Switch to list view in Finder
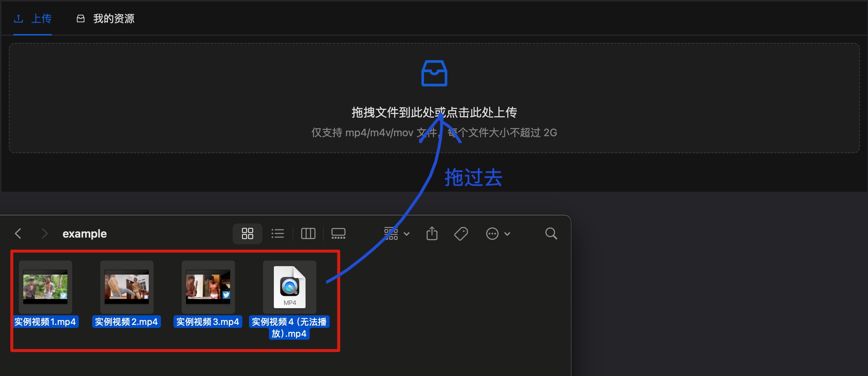The image size is (868, 376). (278, 234)
